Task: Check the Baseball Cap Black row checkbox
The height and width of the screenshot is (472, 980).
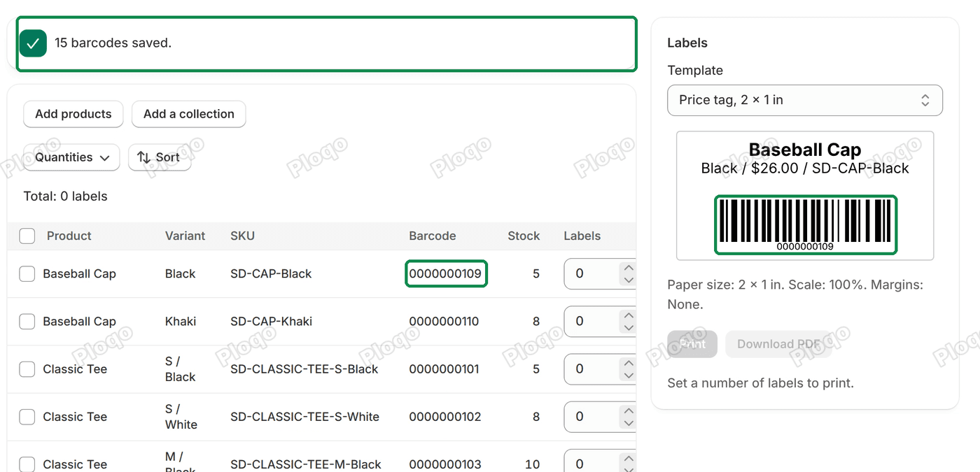Action: [x=27, y=274]
